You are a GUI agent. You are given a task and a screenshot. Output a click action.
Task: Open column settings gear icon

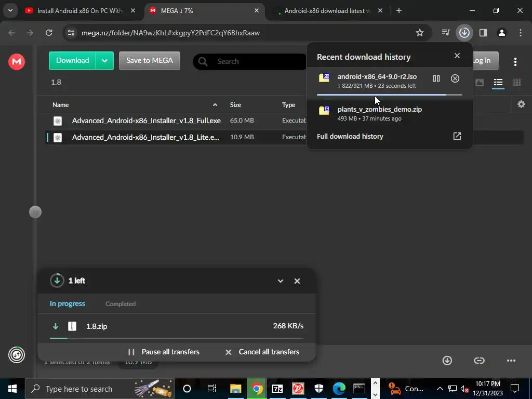coord(521,104)
